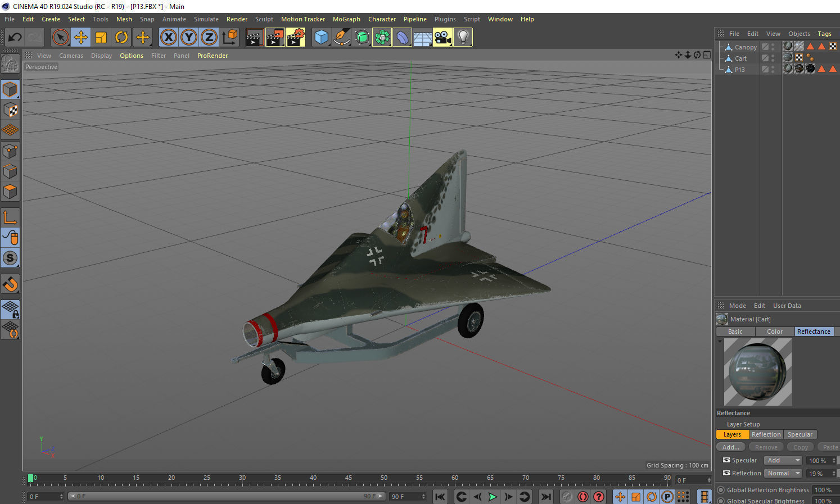
Task: Toggle Canopy visibility dots
Action: tap(773, 47)
